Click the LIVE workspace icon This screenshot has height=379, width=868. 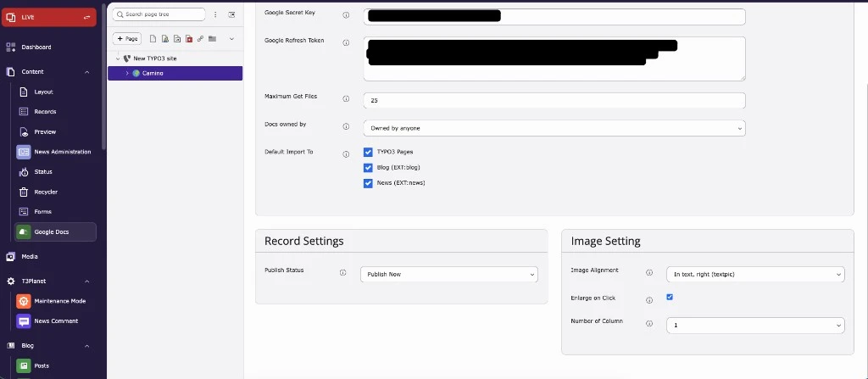tap(10, 17)
